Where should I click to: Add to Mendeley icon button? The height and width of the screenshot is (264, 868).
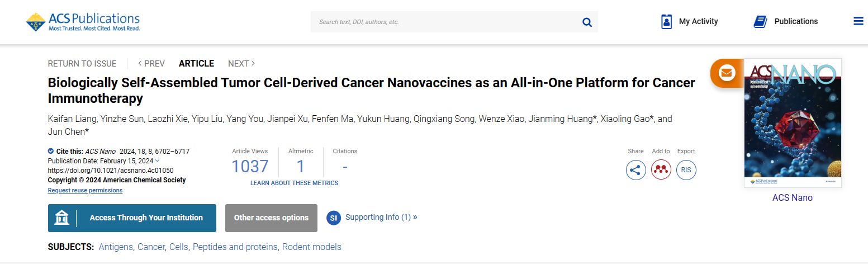pos(661,170)
